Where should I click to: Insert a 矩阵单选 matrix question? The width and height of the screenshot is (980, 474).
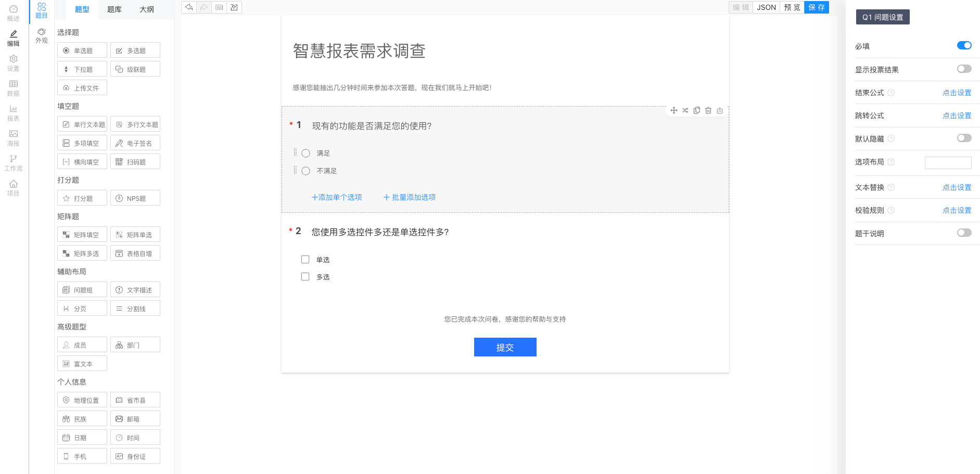coord(135,234)
